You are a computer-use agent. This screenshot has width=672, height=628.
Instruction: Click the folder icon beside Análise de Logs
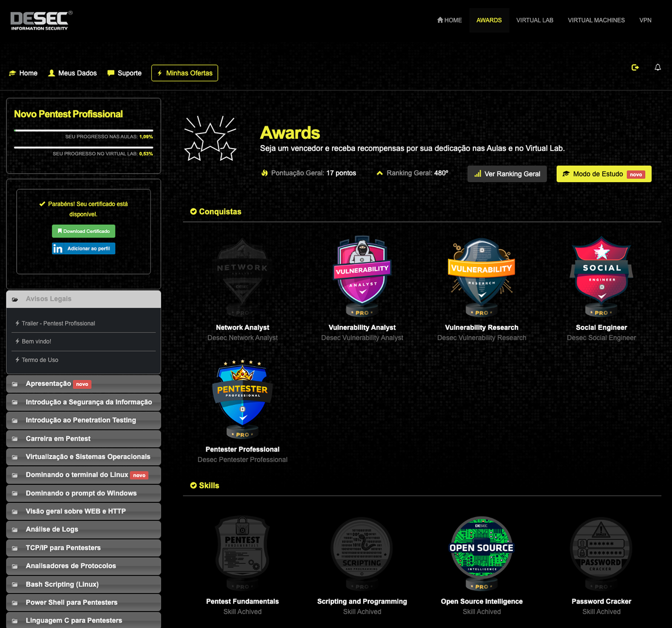[x=15, y=530]
